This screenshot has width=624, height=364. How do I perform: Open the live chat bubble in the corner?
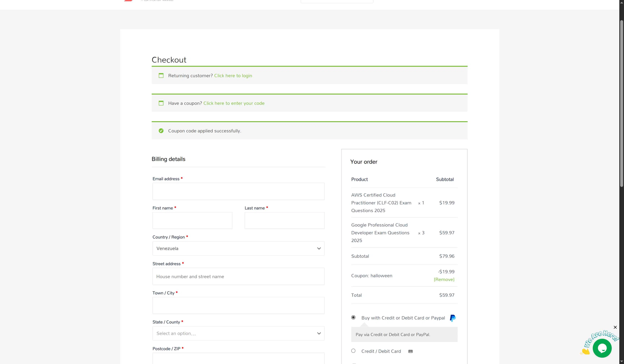(602, 348)
